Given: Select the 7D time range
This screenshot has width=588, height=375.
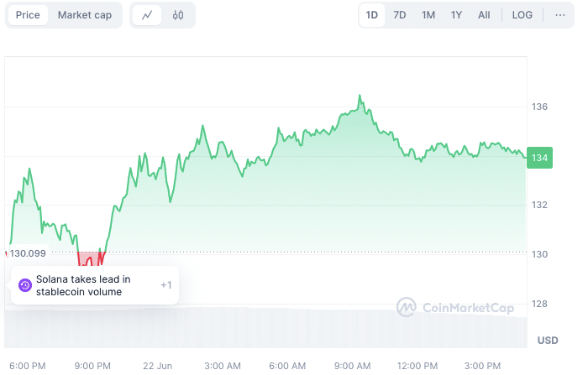Looking at the screenshot, I should [x=400, y=15].
